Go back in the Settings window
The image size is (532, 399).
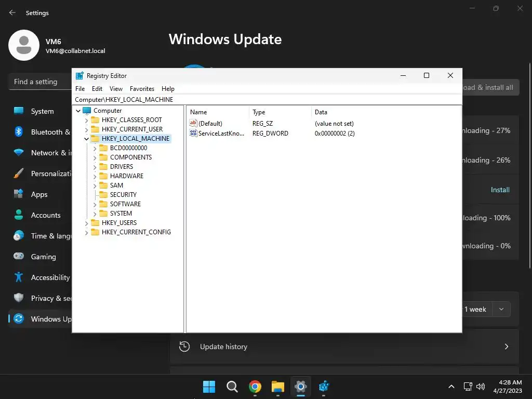pyautogui.click(x=12, y=12)
